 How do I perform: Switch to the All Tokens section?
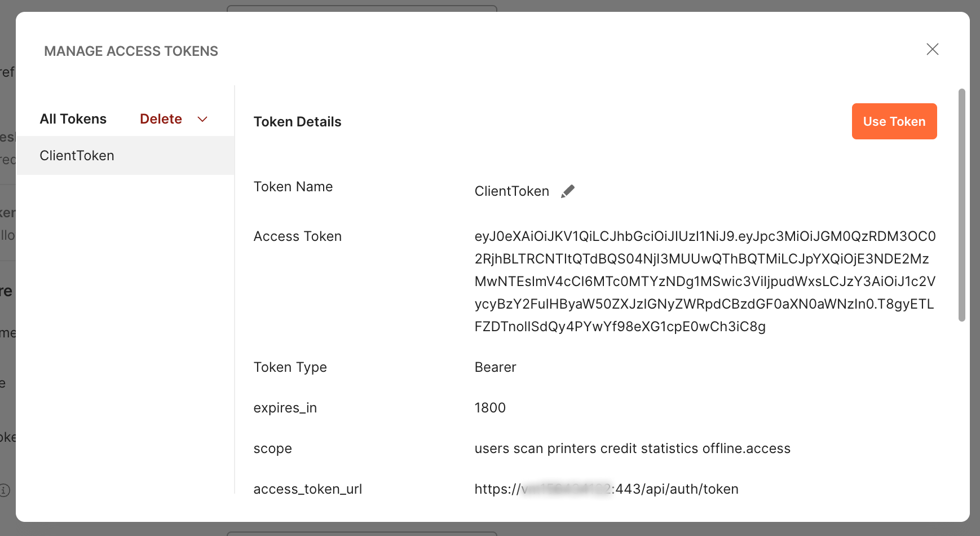(x=73, y=118)
